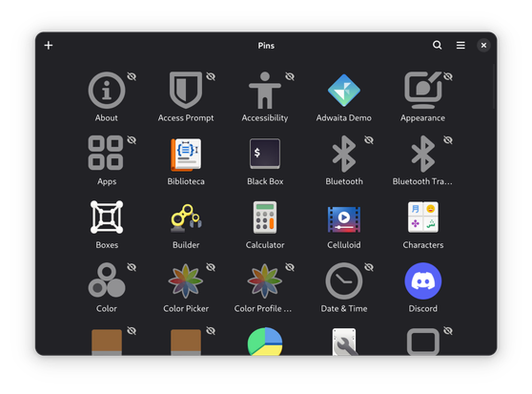Viewport: 532px width, 394px height.
Task: Select the Builder app icon
Action: [x=186, y=218]
